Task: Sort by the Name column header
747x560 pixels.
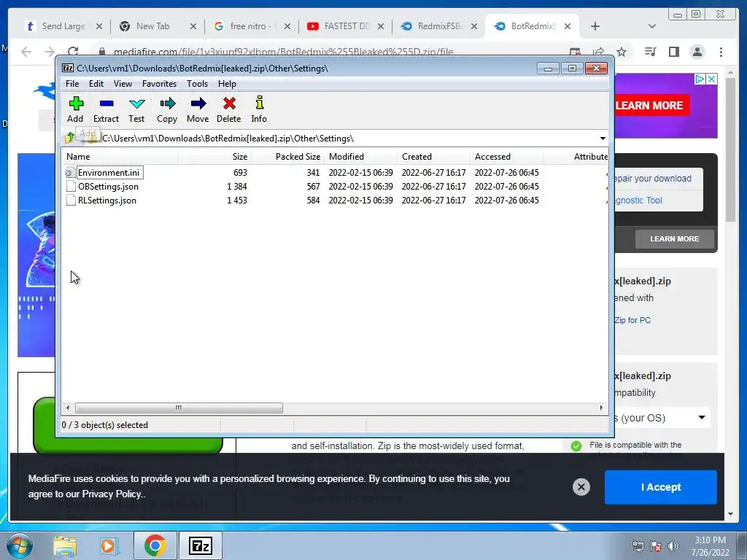Action: [x=120, y=157]
